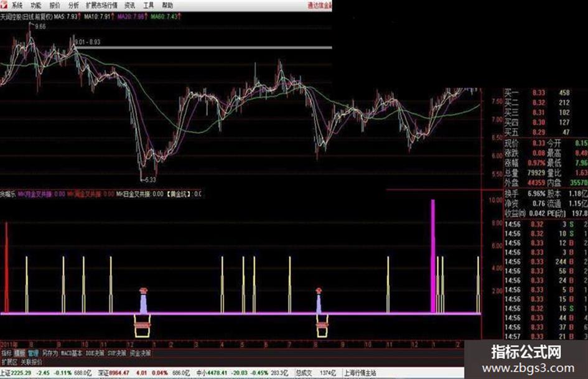This screenshot has width=588, height=379.
Task: Click the 上海行情主站 server status
Action: click(x=360, y=373)
